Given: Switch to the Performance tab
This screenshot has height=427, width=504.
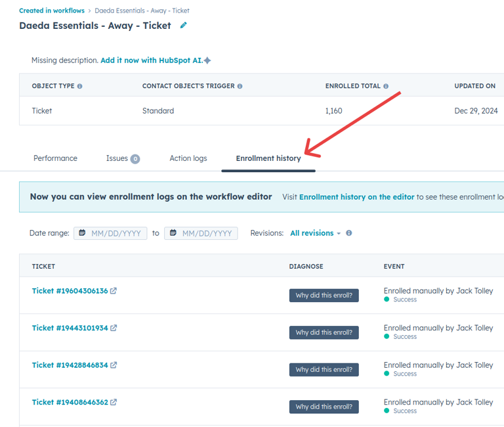Looking at the screenshot, I should click(x=55, y=158).
